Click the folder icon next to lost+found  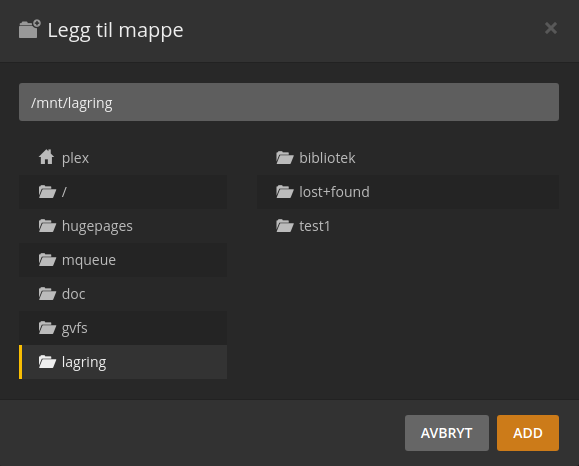(285, 192)
